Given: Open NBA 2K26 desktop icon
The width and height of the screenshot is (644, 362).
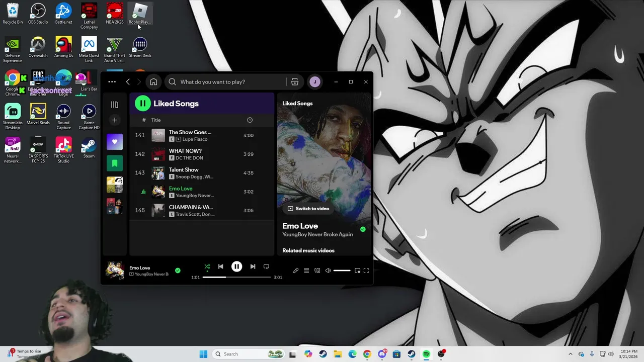Looking at the screenshot, I should (x=115, y=14).
